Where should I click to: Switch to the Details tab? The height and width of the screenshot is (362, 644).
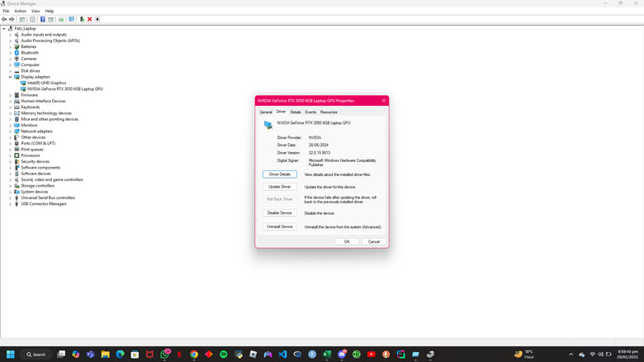click(296, 112)
